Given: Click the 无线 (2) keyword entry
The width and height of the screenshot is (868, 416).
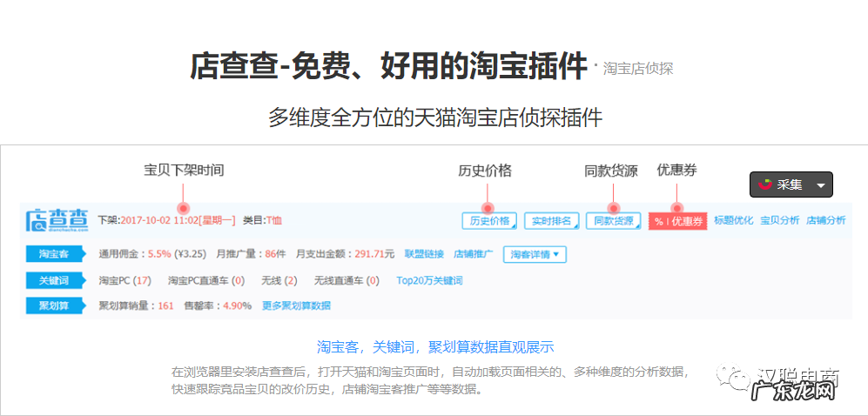Looking at the screenshot, I should [279, 280].
